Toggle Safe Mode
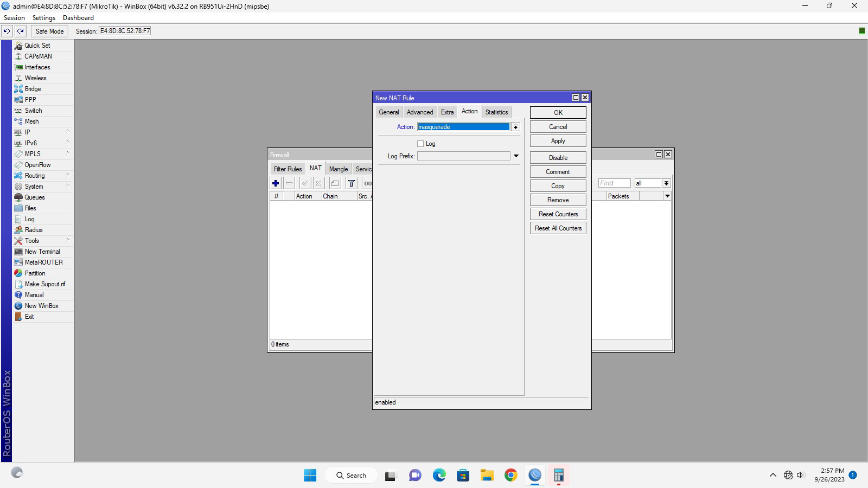Screen dimensions: 868x488 click(x=49, y=31)
